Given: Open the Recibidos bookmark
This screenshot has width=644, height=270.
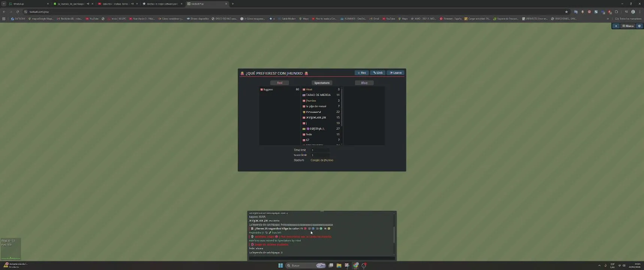Looking at the screenshot, I should (x=69, y=18).
